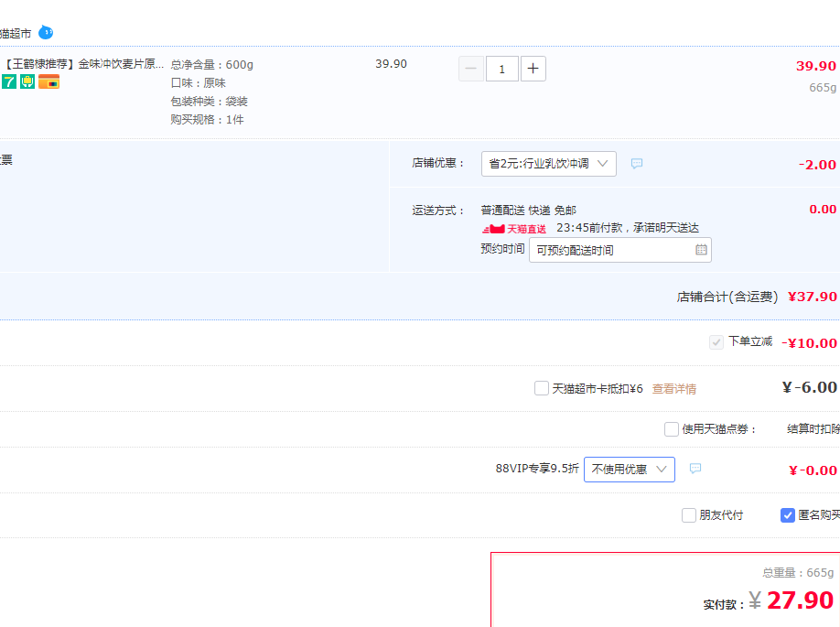This screenshot has height=627, width=840.
Task: Click the 23:45前付款 delivery promise text
Action: (628, 228)
